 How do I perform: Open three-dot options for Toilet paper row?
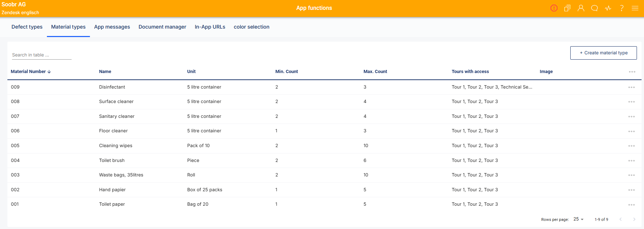point(631,205)
